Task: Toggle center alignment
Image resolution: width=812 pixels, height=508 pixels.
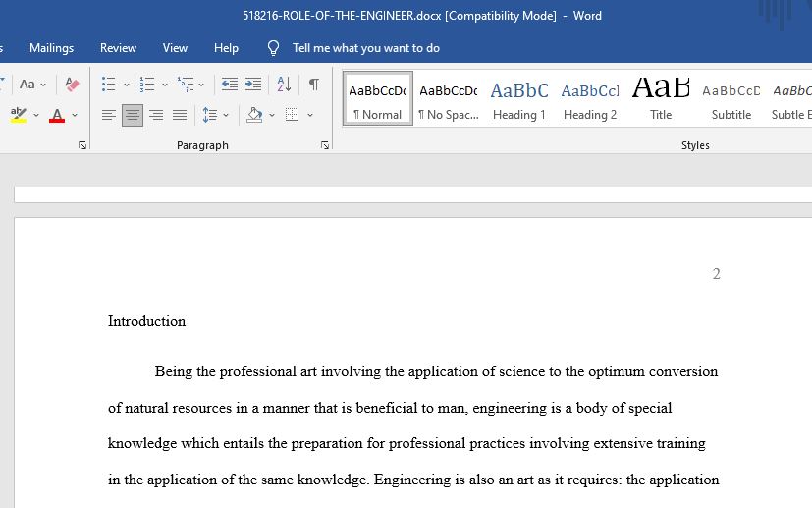Action: 133,115
